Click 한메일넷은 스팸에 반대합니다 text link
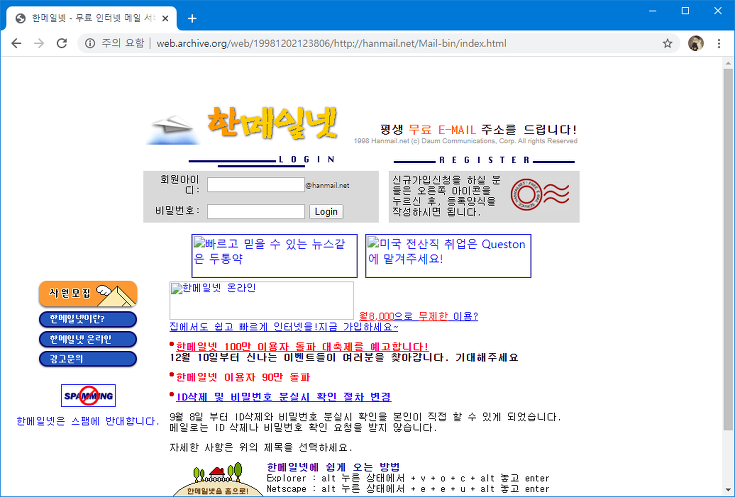This screenshot has width=735, height=497. (88, 421)
